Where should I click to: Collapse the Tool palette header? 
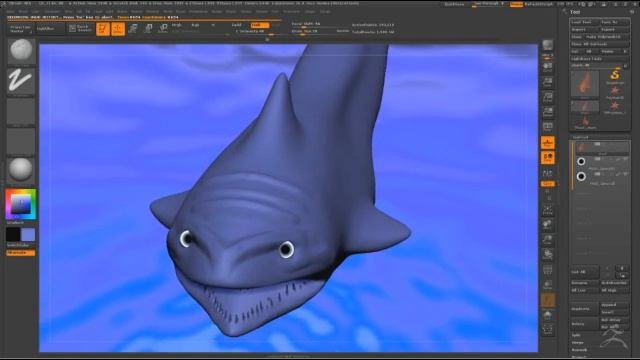[575, 12]
